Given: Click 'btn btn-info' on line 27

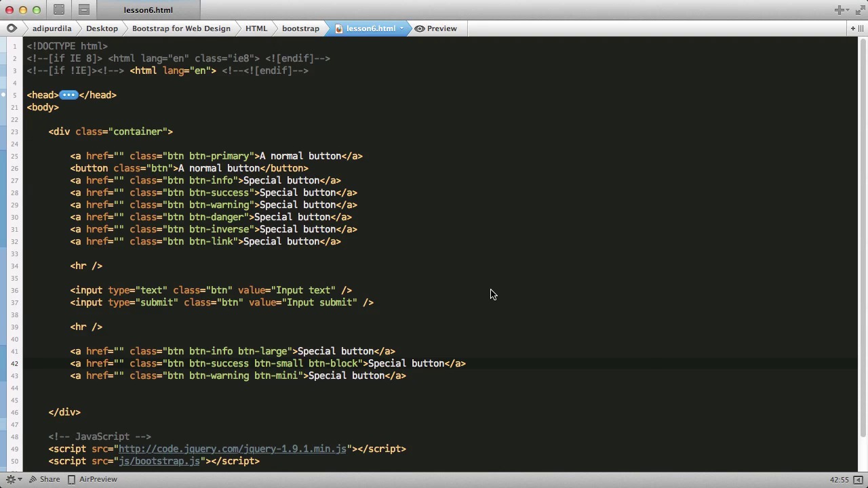Looking at the screenshot, I should pyautogui.click(x=200, y=180).
